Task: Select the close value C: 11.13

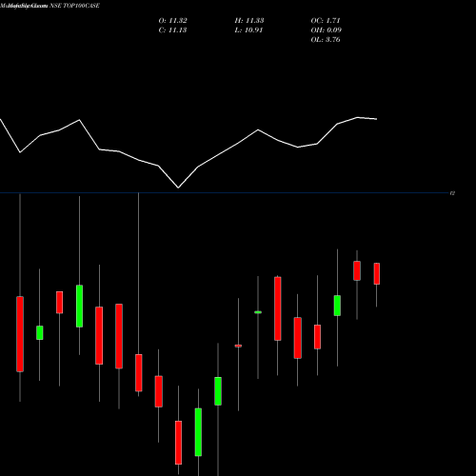Action: coord(172,30)
